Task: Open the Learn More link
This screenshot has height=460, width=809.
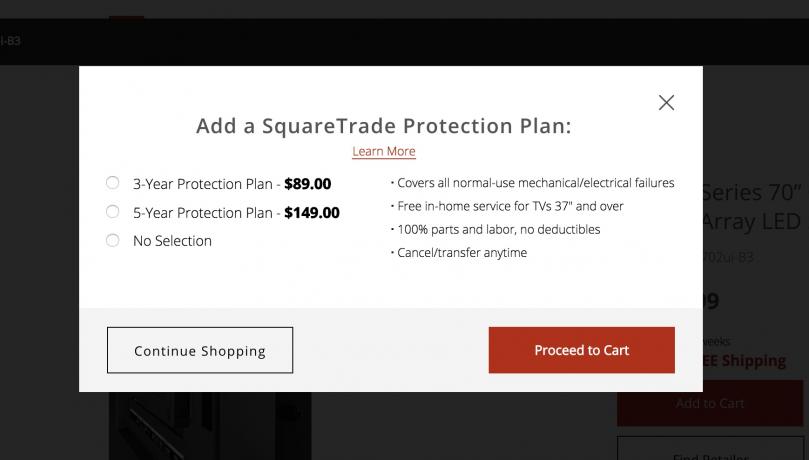Action: tap(383, 151)
